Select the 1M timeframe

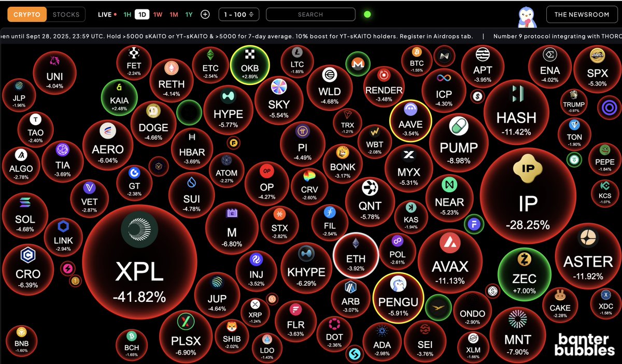[x=174, y=14]
